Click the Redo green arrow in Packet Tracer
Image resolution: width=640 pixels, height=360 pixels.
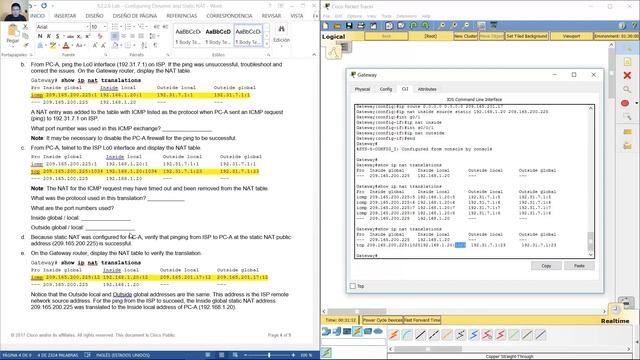pos(425,26)
